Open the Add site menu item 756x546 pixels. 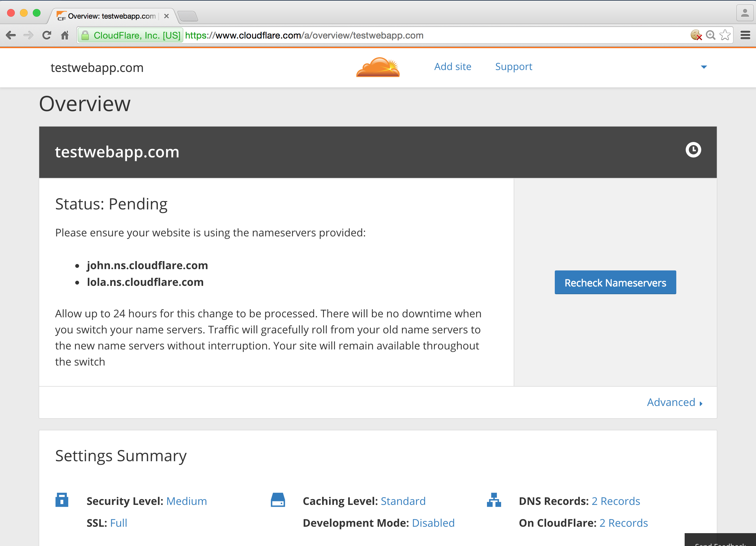(452, 66)
